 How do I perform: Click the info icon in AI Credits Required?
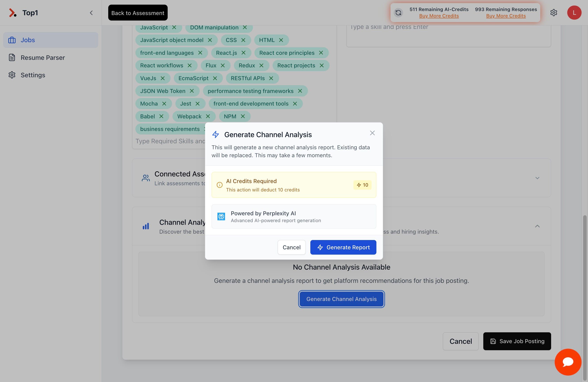[219, 185]
